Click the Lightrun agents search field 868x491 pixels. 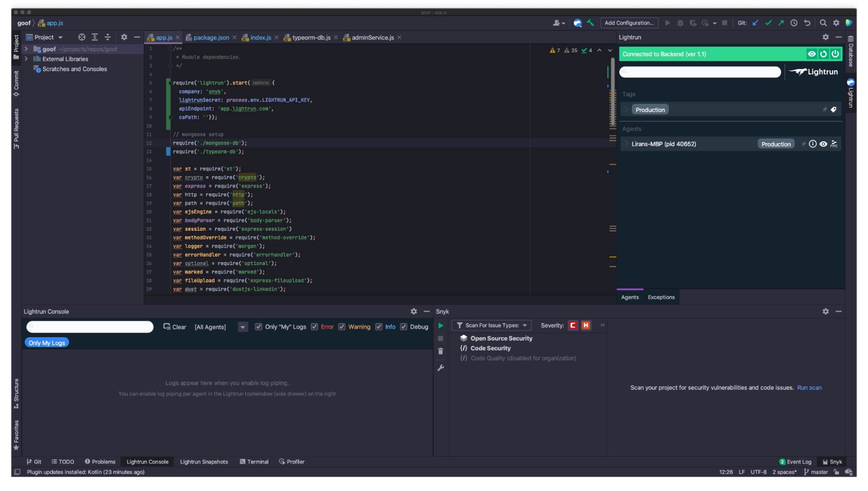(700, 72)
